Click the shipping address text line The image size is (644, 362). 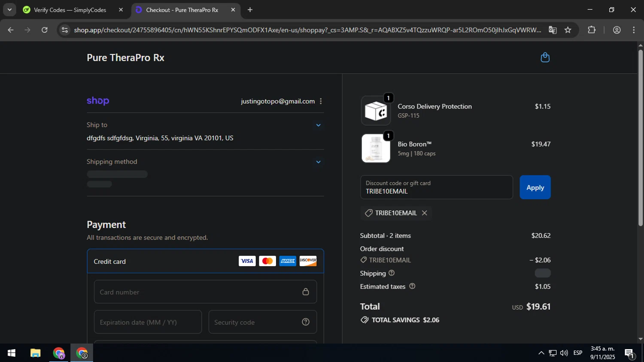[160, 138]
